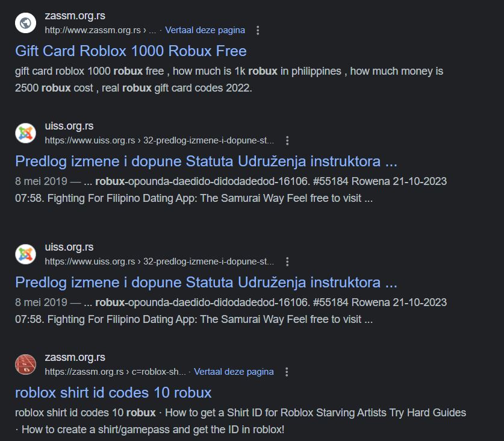
Task: Click Vertaal deze pagina beside https://zassm.org.rs
Action: [x=234, y=372]
